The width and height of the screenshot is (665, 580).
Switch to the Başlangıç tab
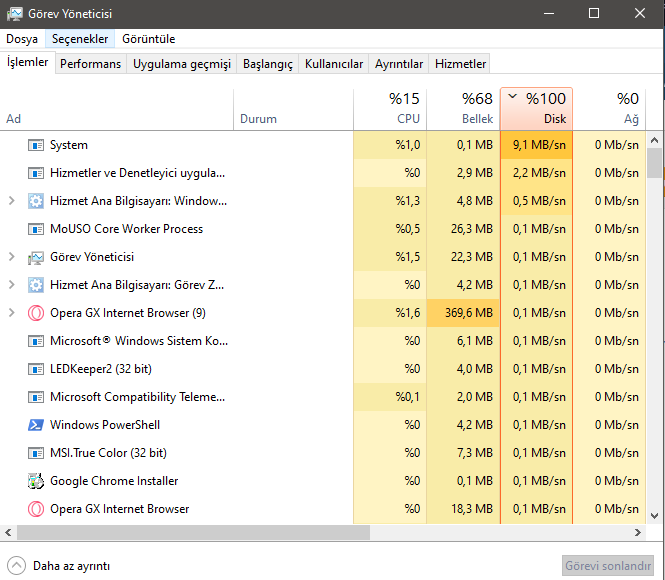click(x=268, y=64)
